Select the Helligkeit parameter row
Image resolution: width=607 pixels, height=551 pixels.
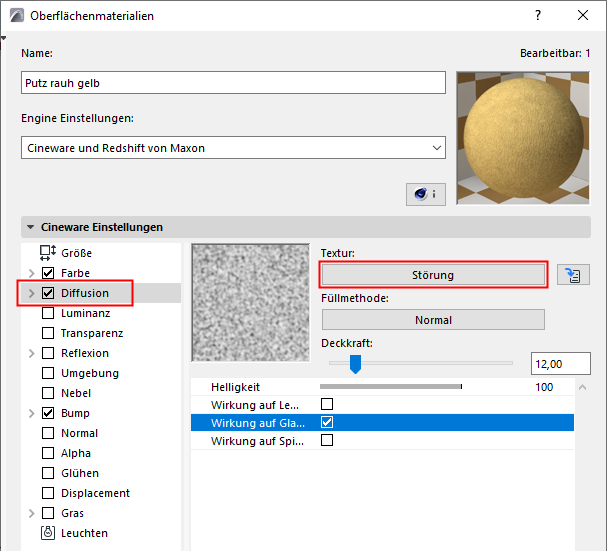pyautogui.click(x=382, y=386)
